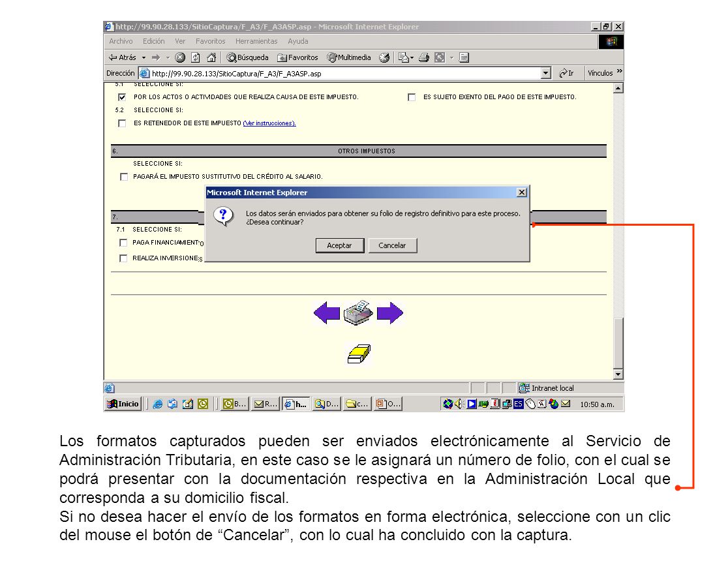Image resolution: width=728 pixels, height=561 pixels.
Task: Open the Multimedia toolbar button
Action: coord(349,57)
